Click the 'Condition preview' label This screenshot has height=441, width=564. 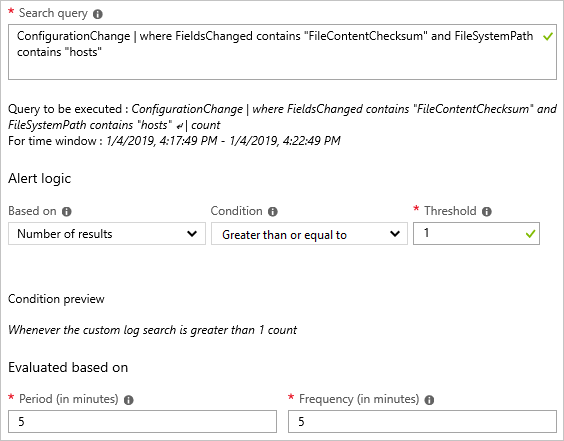[56, 299]
